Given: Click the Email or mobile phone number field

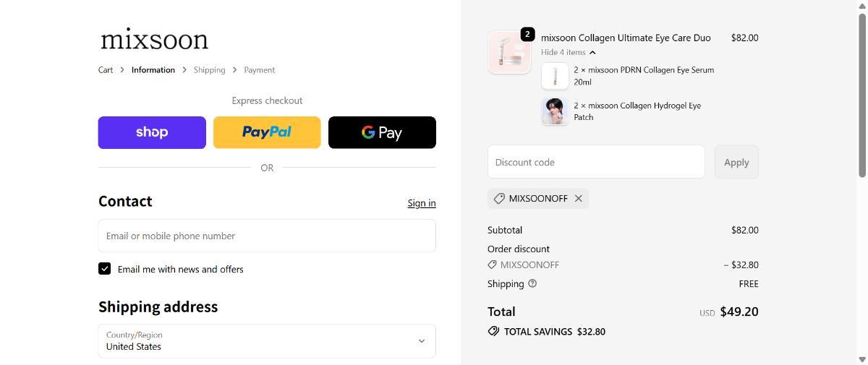Looking at the screenshot, I should click(x=267, y=236).
